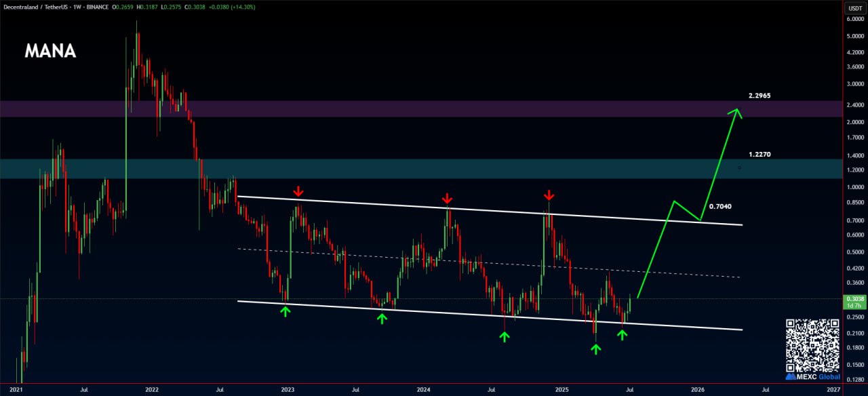Select the 2.2965 price target label

(759, 96)
